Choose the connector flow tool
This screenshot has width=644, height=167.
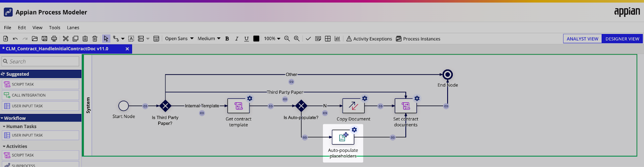tap(116, 39)
